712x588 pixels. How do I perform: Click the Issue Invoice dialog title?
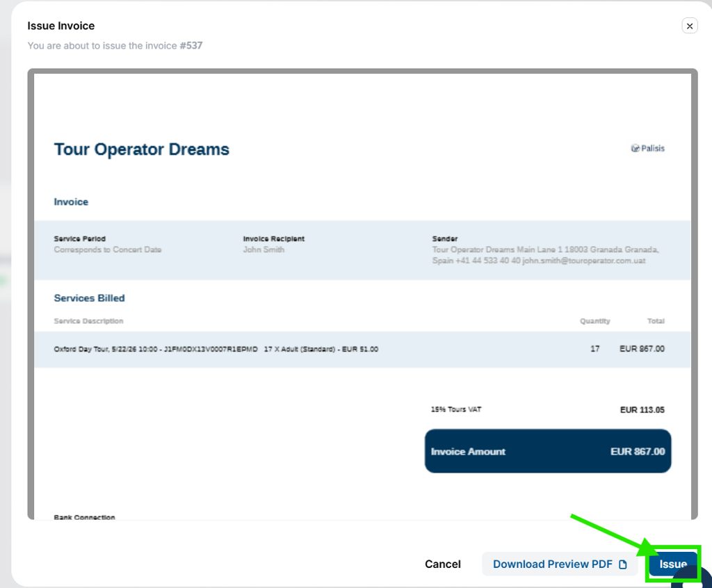[61, 26]
